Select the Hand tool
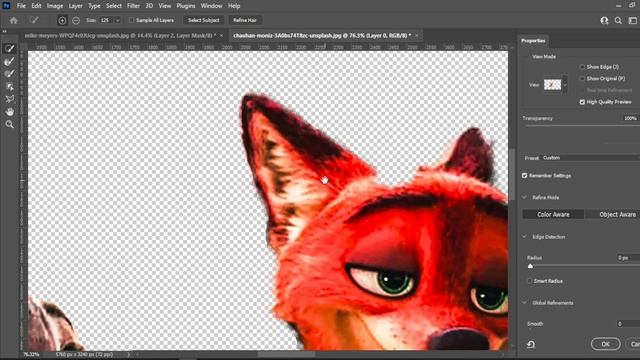Screen dimensions: 640x360 [x=9, y=112]
